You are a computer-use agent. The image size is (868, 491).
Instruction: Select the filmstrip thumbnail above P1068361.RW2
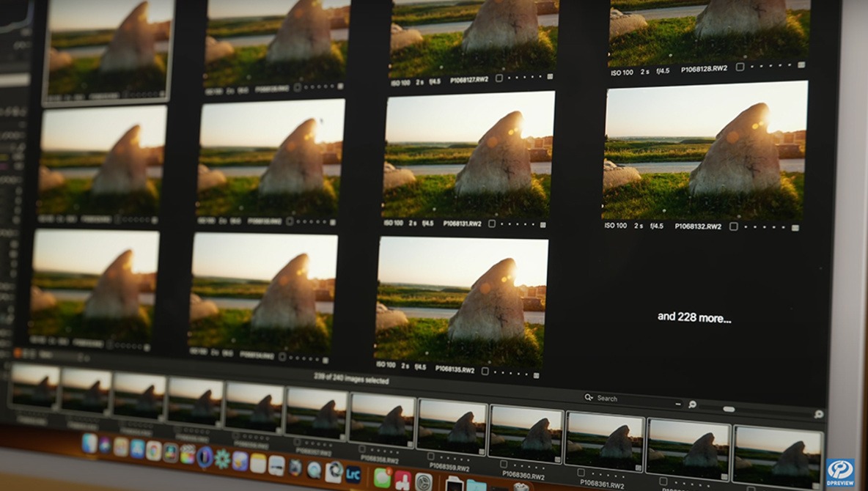605,440
